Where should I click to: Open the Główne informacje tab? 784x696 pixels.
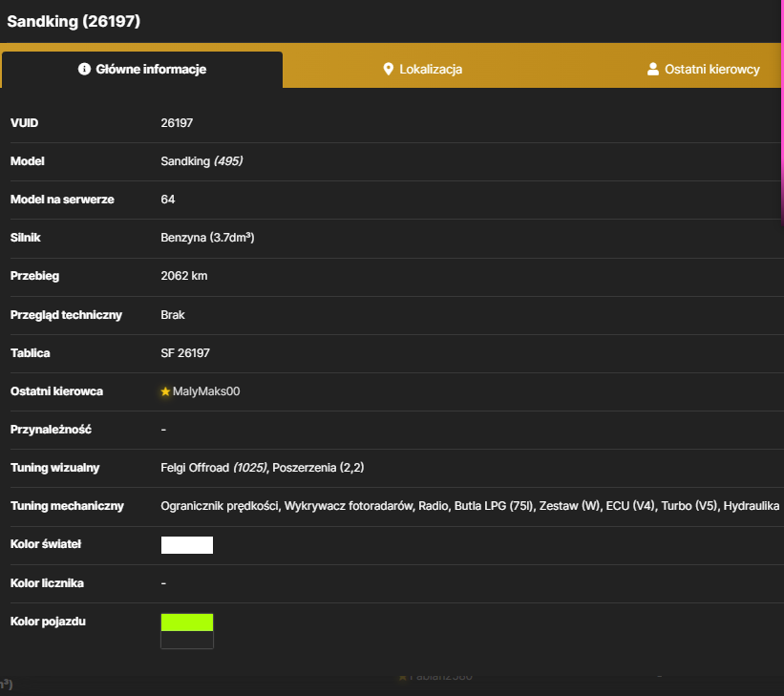point(142,70)
